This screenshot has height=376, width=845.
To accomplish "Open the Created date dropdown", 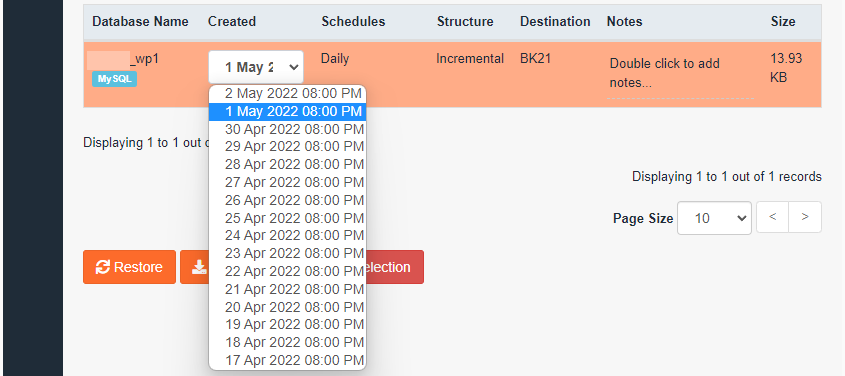I will [256, 67].
